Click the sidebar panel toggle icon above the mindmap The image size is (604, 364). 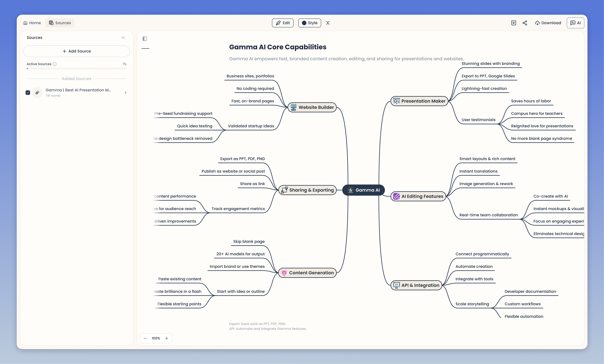(x=145, y=39)
